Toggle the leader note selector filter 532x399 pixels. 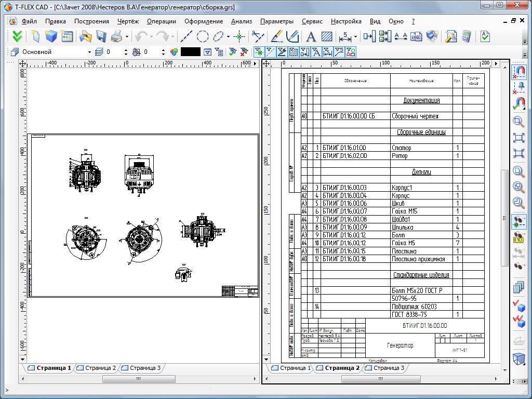(x=339, y=52)
